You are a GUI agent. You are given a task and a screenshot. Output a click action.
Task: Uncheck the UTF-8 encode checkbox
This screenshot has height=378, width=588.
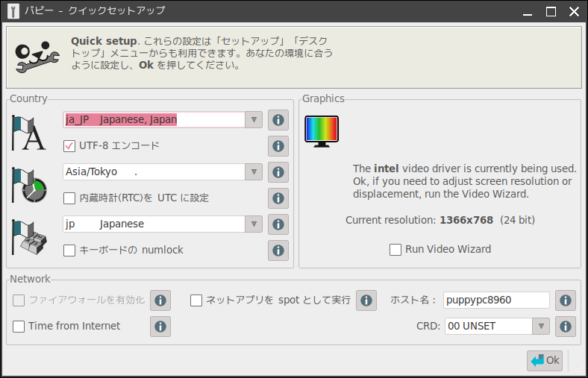click(x=69, y=146)
